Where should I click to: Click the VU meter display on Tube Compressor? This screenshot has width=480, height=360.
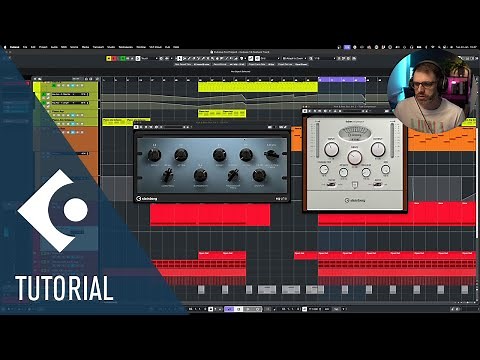pyautogui.click(x=354, y=134)
